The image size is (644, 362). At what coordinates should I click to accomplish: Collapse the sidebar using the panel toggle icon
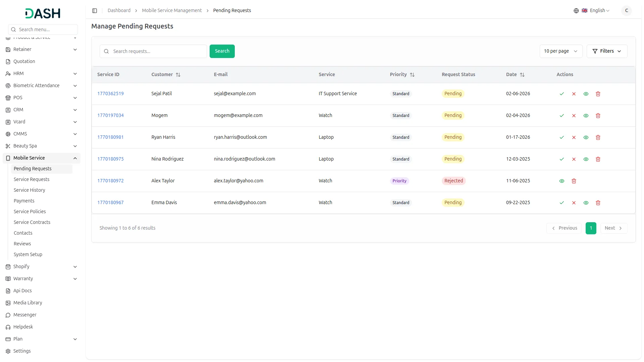(95, 10)
